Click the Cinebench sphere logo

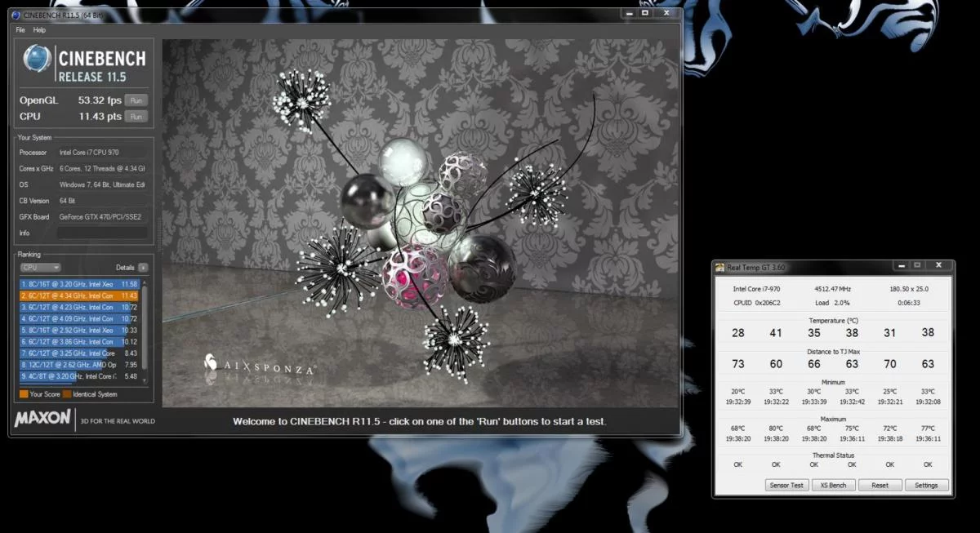pos(38,59)
